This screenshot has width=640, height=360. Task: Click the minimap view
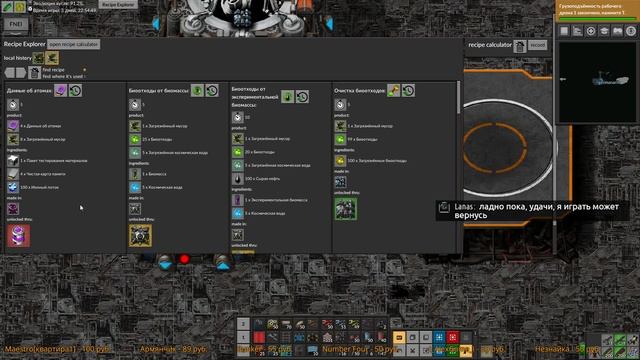pyautogui.click(x=597, y=81)
